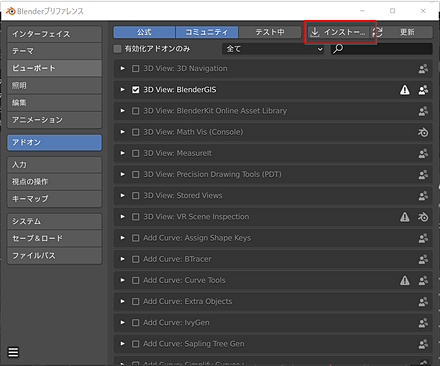The height and width of the screenshot is (366, 440).
Task: Open the システム preferences section
Action: pyautogui.click(x=54, y=221)
